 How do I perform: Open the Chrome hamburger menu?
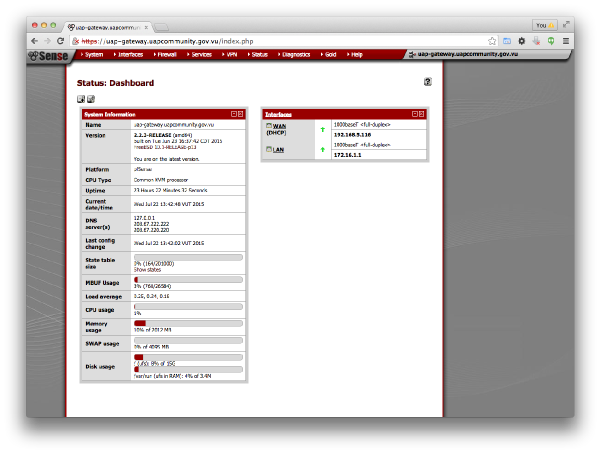[566, 41]
